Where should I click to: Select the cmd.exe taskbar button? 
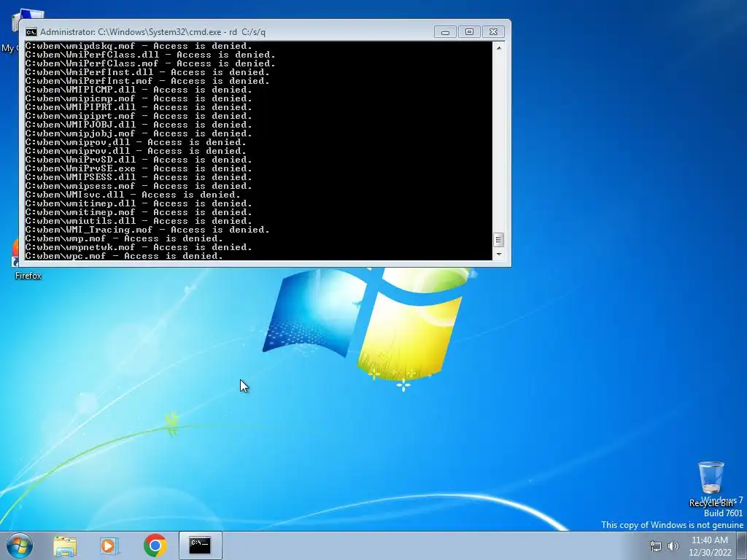pos(200,545)
